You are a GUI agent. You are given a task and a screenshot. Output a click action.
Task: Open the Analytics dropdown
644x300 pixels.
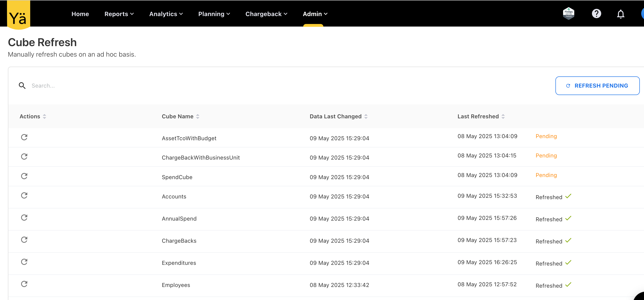tap(166, 14)
